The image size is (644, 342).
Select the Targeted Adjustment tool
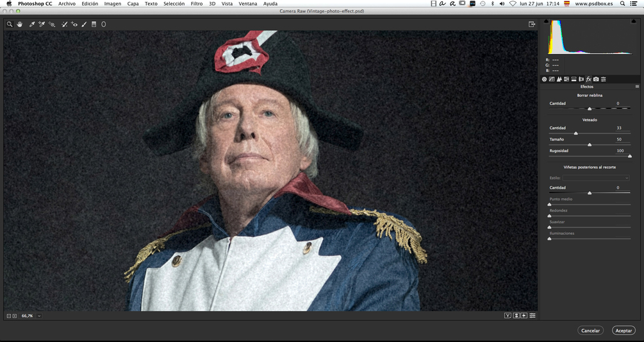(52, 24)
